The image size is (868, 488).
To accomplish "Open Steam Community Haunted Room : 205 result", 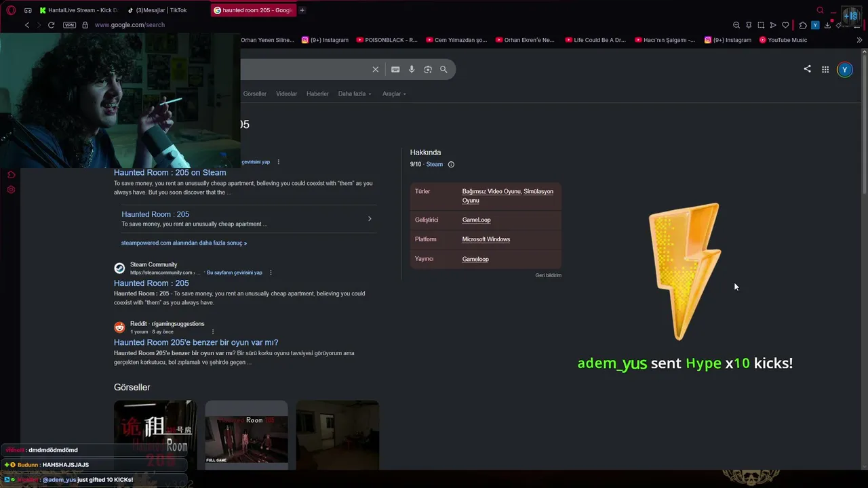I will click(x=151, y=283).
